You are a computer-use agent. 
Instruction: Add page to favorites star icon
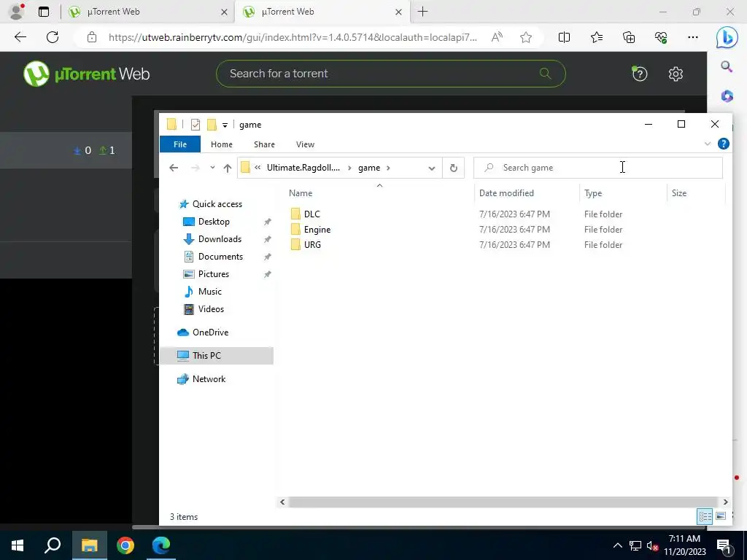526,37
